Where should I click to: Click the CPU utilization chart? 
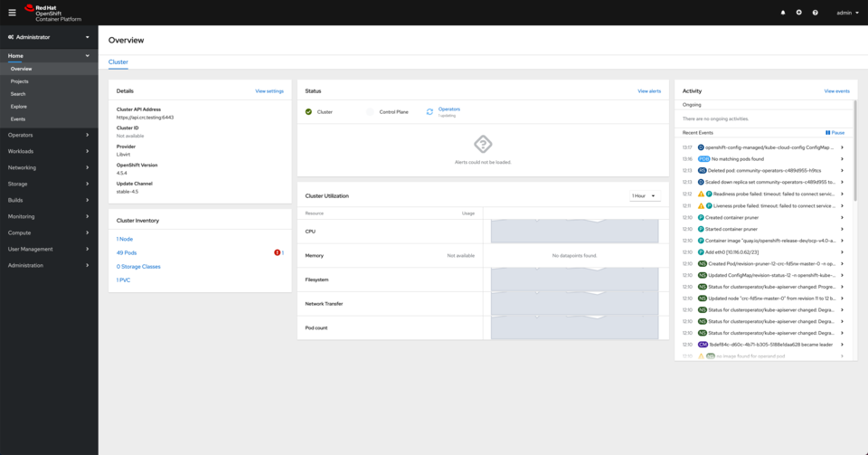pos(575,232)
